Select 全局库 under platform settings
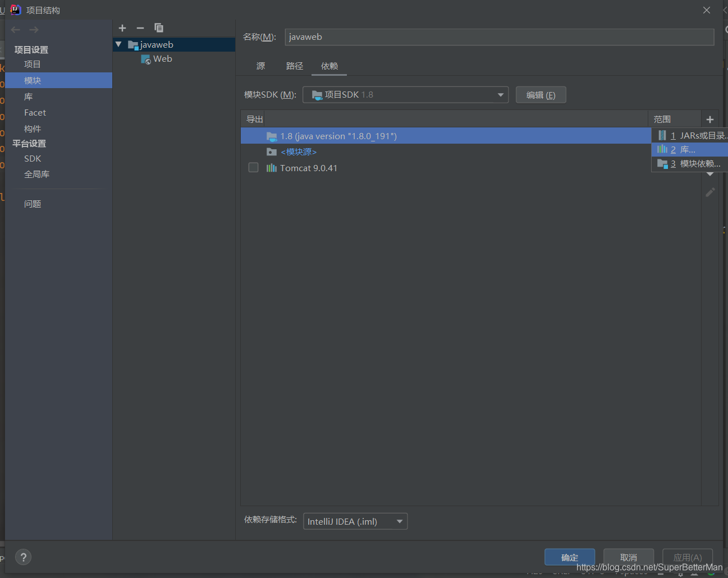This screenshot has width=728, height=578. pyautogui.click(x=36, y=175)
